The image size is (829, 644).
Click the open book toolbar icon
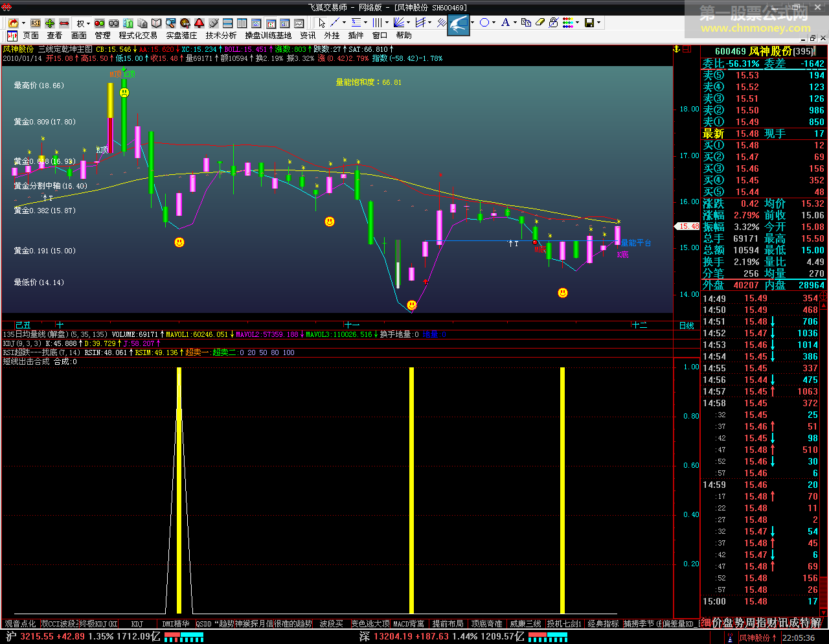tap(157, 23)
